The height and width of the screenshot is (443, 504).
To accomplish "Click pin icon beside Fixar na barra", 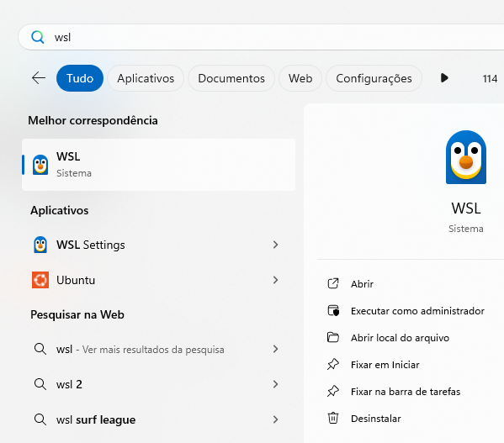I will coord(333,392).
